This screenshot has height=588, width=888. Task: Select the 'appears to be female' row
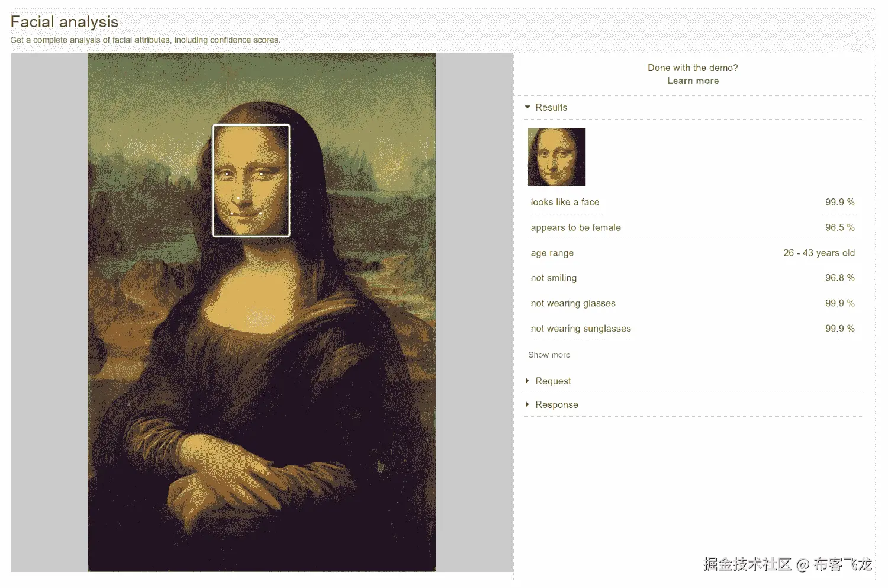[x=693, y=227]
